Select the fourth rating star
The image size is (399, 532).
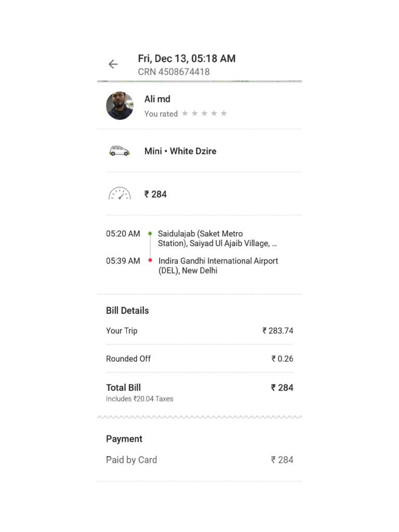[x=214, y=114]
